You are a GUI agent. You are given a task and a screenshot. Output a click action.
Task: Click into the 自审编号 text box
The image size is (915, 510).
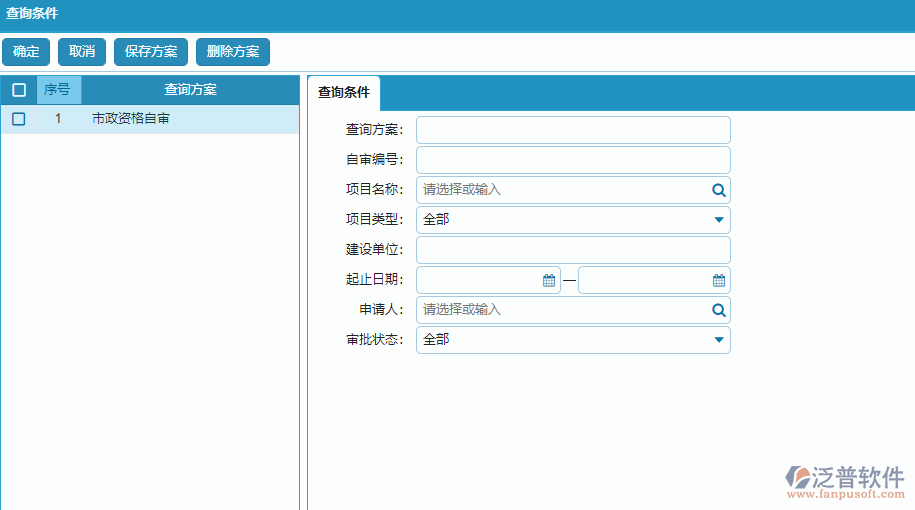click(573, 160)
